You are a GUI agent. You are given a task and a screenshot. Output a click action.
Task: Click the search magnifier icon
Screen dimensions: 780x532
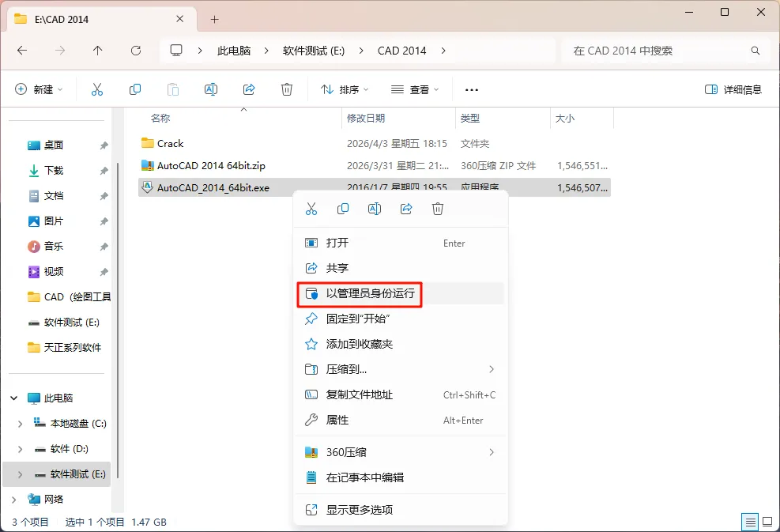(x=756, y=51)
